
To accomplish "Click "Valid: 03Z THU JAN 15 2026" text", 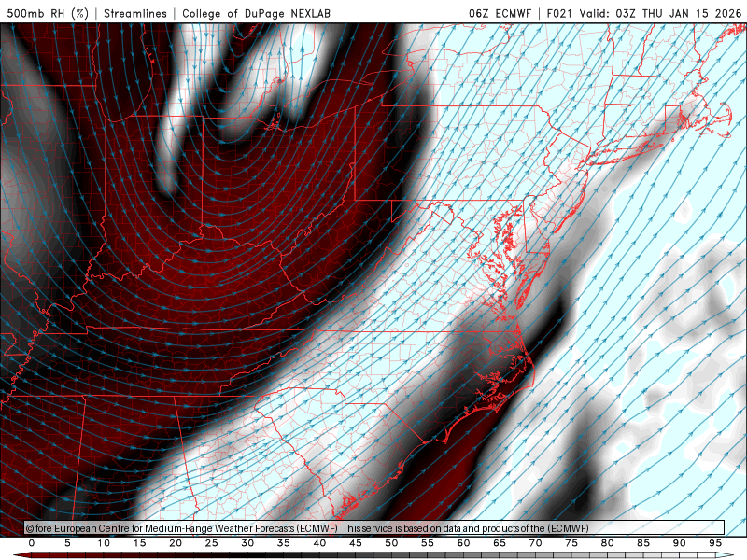I will [x=660, y=13].
